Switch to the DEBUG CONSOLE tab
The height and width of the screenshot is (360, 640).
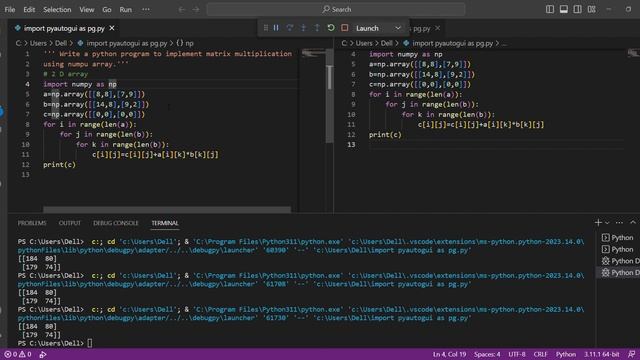[x=116, y=223]
